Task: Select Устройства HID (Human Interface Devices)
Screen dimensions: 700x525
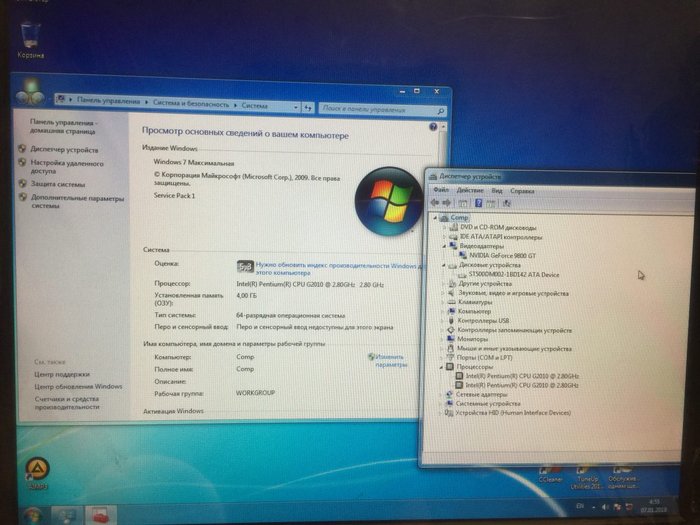Action: pos(513,413)
